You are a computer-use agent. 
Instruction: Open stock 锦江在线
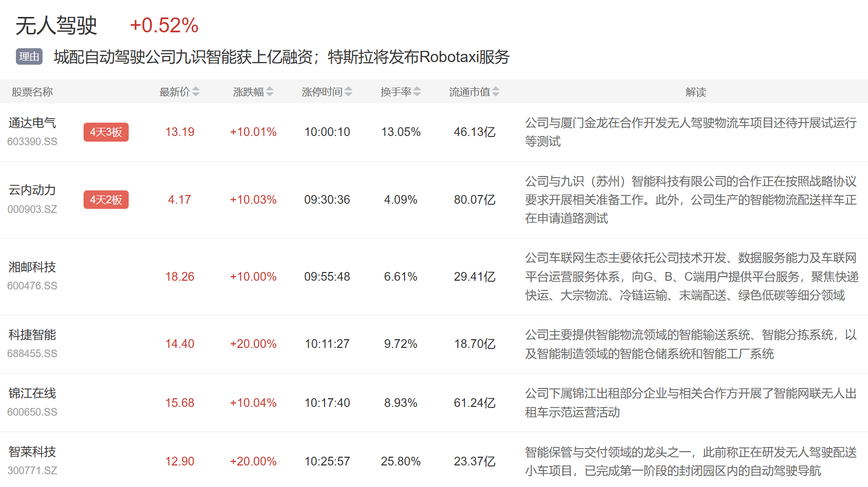(x=32, y=394)
